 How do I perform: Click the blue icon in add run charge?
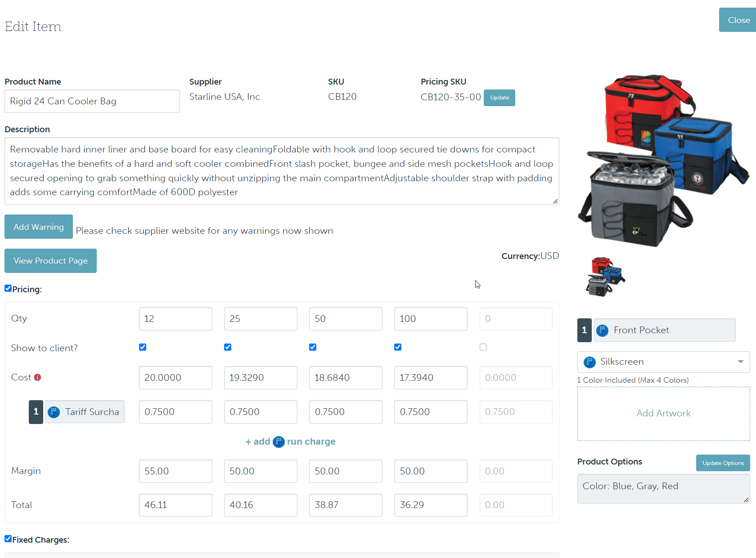[x=279, y=442]
